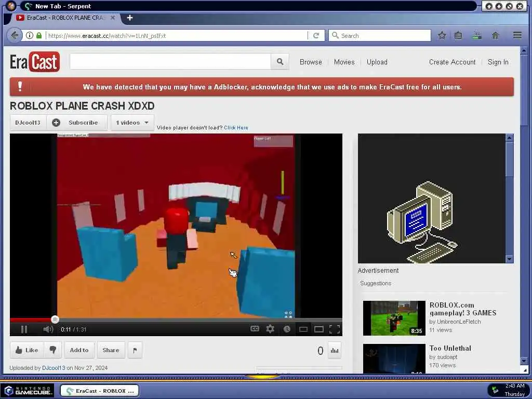
Task: Flag the video with the report icon
Action: [x=135, y=350]
